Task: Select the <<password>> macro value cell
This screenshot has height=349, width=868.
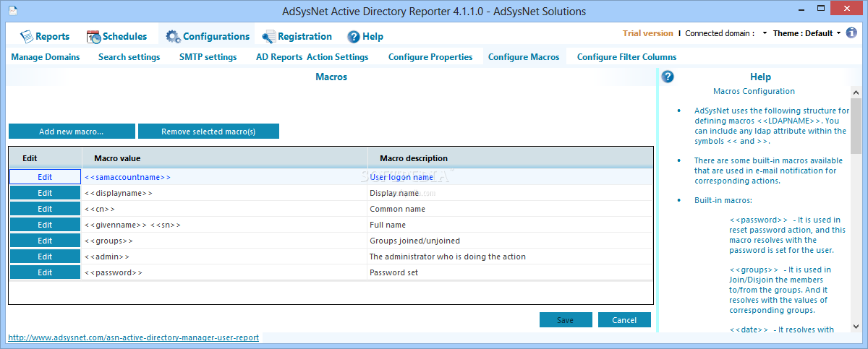Action: click(224, 272)
